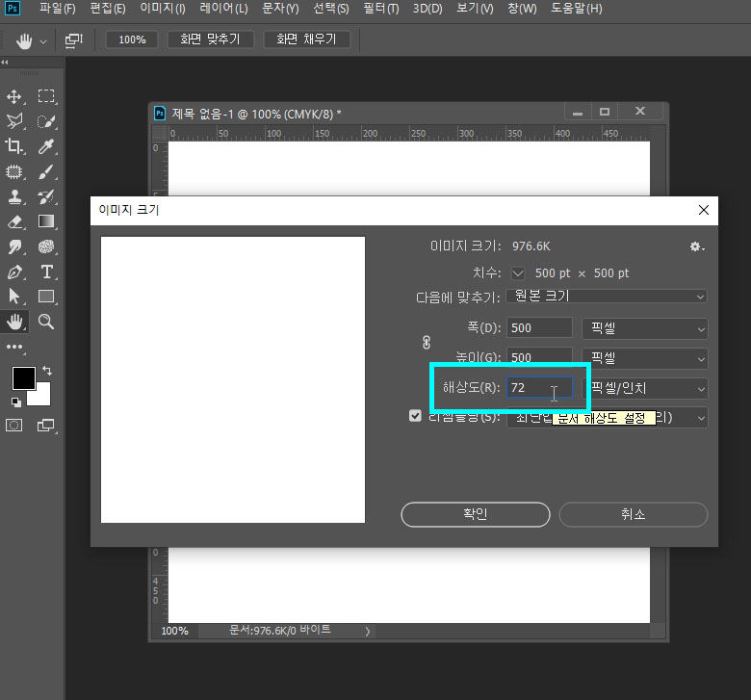Open the Fit To dropdown
Viewport: 751px width, 700px height.
coord(607,297)
